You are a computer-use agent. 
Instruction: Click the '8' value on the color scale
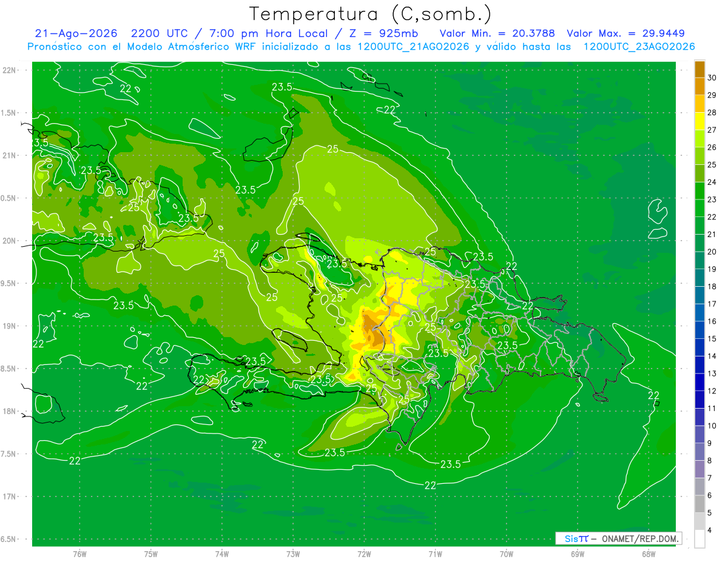(711, 461)
